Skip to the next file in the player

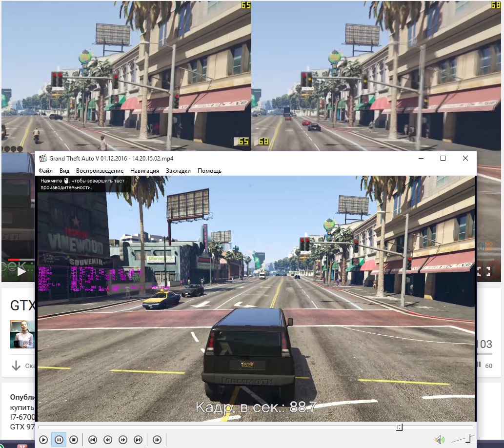pyautogui.click(x=138, y=440)
